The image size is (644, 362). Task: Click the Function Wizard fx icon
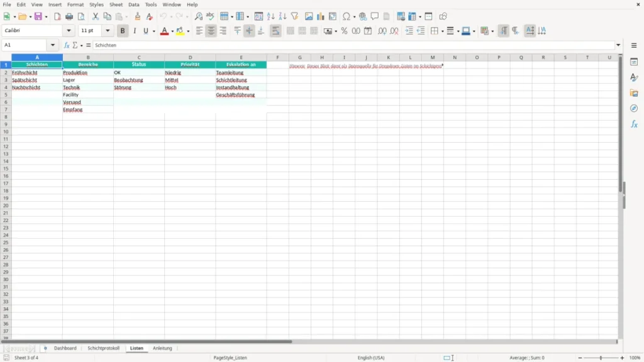point(67,45)
